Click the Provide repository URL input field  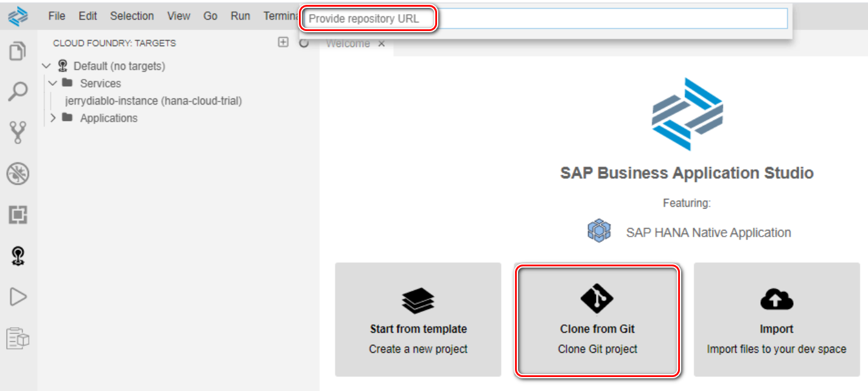[545, 19]
